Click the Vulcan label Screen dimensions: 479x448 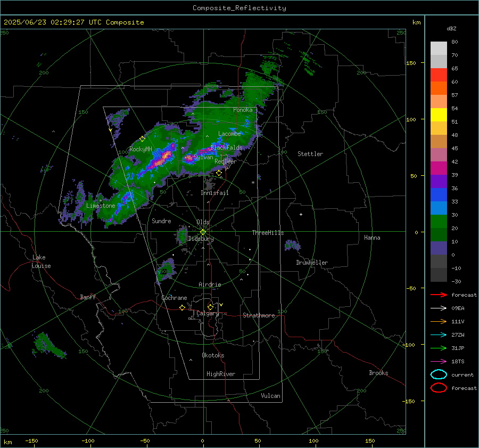[x=270, y=396]
